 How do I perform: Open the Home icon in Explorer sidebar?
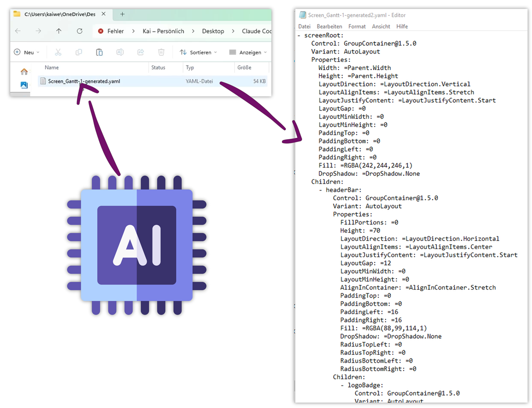point(24,72)
